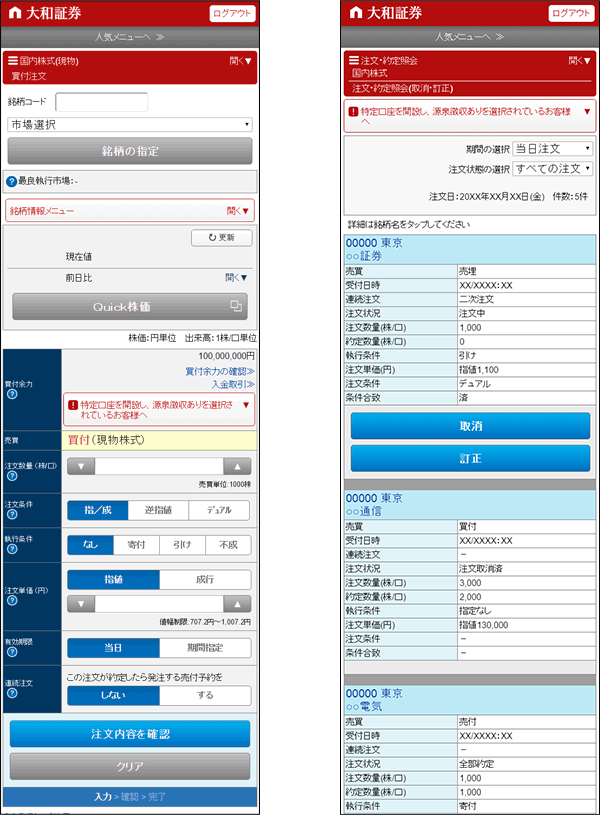The image size is (600, 815).
Task: Choose する for 連続注文
Action: point(204,694)
